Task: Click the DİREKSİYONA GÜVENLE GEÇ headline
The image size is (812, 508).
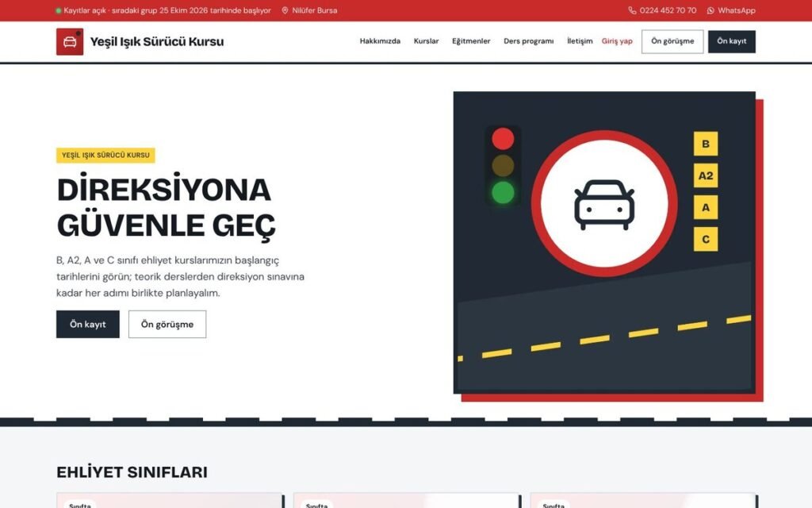Action: click(167, 207)
